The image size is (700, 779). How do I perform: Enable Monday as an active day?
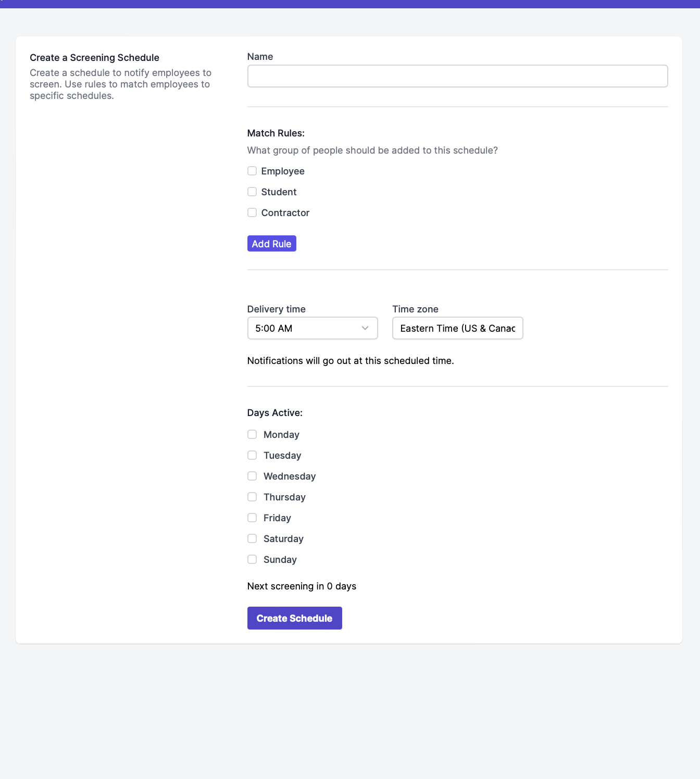[x=252, y=434]
